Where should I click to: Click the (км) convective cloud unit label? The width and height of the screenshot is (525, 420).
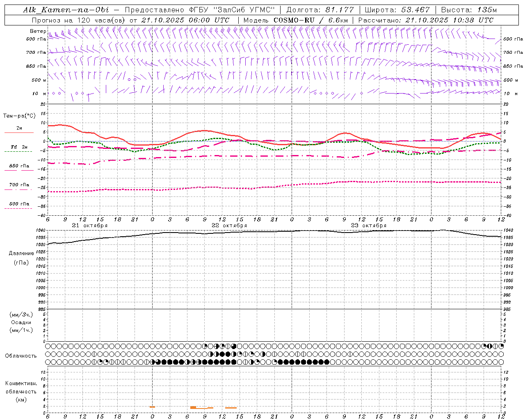[21, 399]
